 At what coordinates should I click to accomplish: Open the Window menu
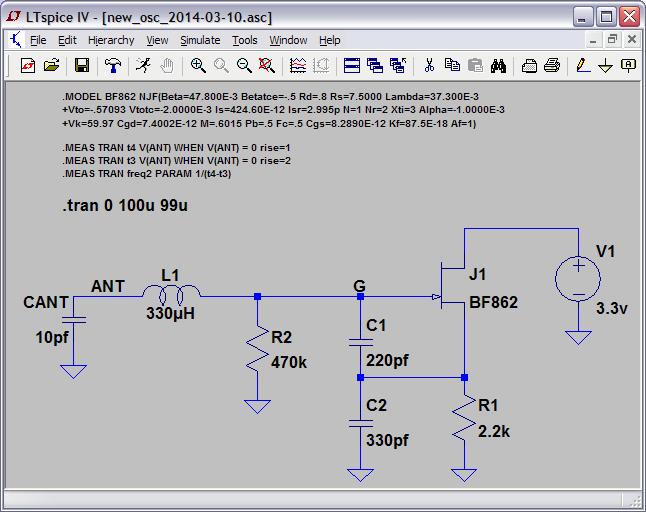click(288, 40)
